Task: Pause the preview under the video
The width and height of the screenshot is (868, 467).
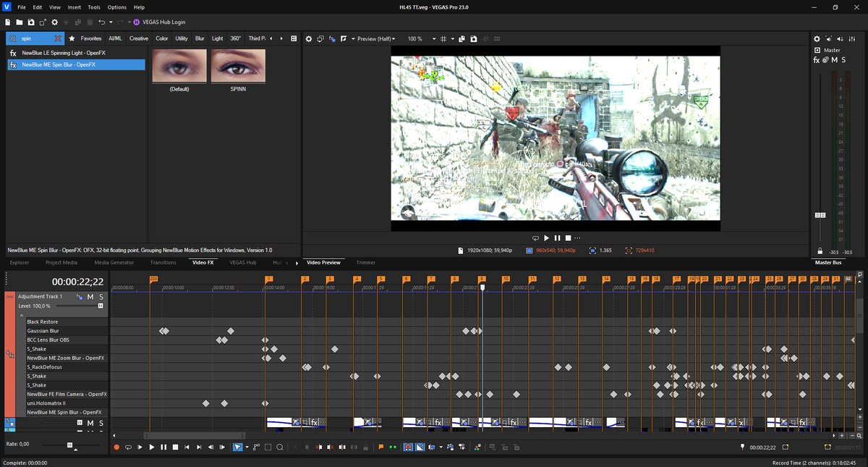Action: (x=557, y=237)
